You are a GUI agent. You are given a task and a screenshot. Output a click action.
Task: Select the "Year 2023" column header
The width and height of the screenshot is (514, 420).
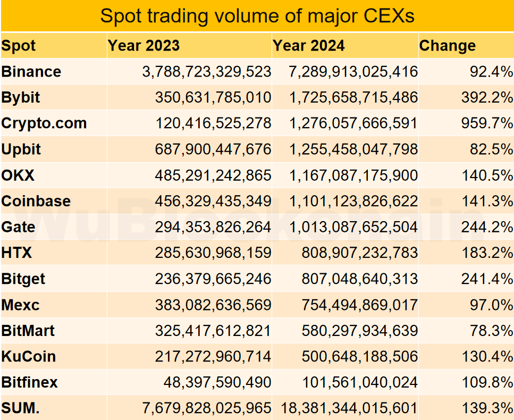coord(144,46)
